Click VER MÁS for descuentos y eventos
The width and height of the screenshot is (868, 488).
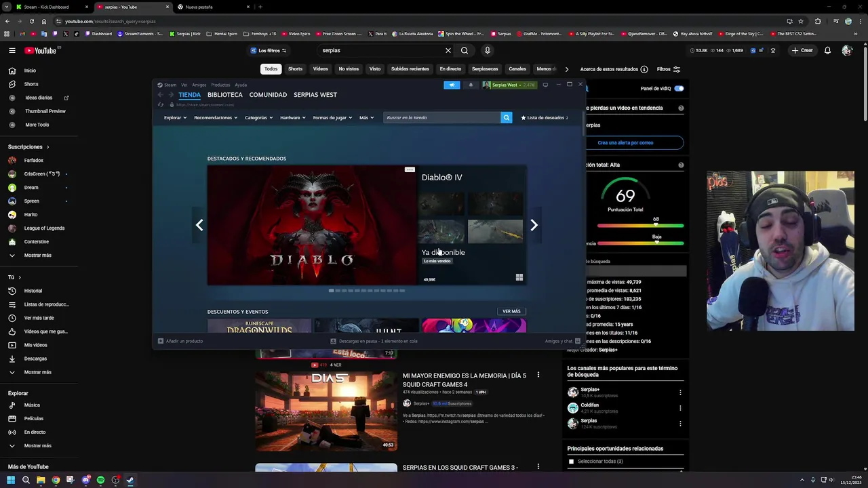[512, 311]
